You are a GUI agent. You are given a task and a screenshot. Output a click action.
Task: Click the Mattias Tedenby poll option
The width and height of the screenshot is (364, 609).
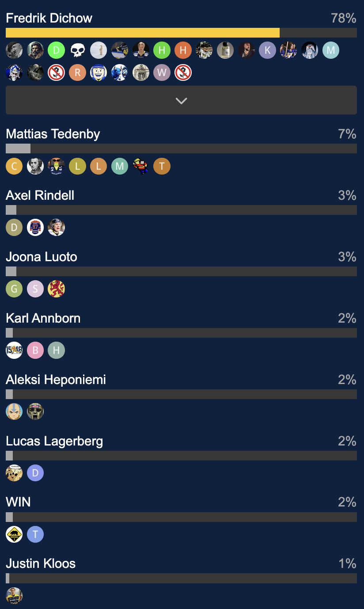53,134
